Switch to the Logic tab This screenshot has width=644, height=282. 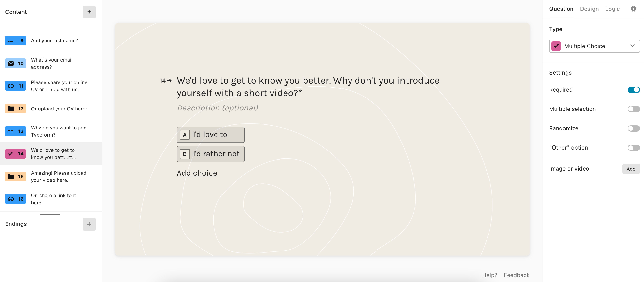612,9
